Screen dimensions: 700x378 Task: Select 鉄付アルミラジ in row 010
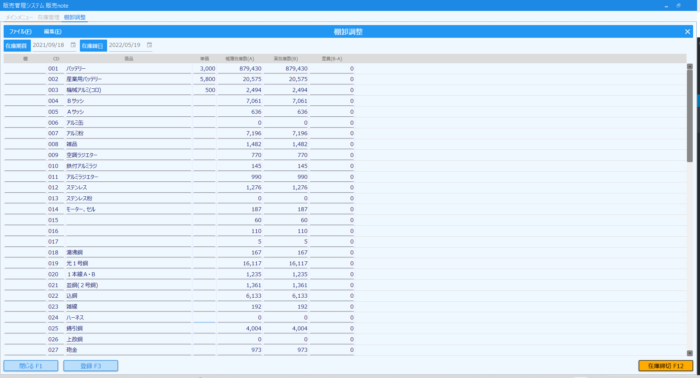(x=129, y=166)
